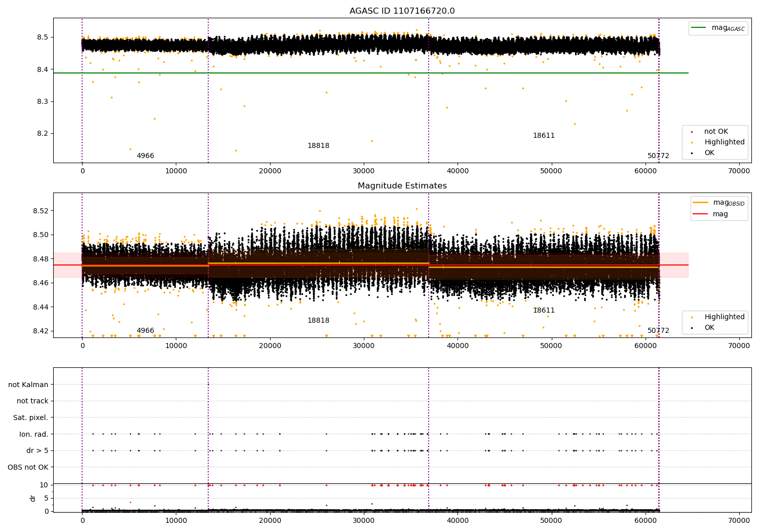
Task: Click the obsid label 4966 in the Magnitude Estimates plot
Action: (x=145, y=331)
